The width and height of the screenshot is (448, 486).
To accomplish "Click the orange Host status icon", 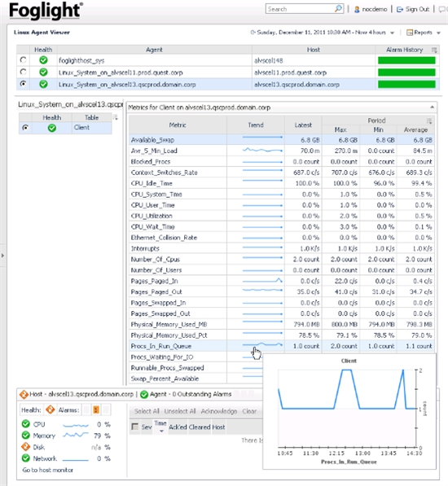I will (x=24, y=394).
